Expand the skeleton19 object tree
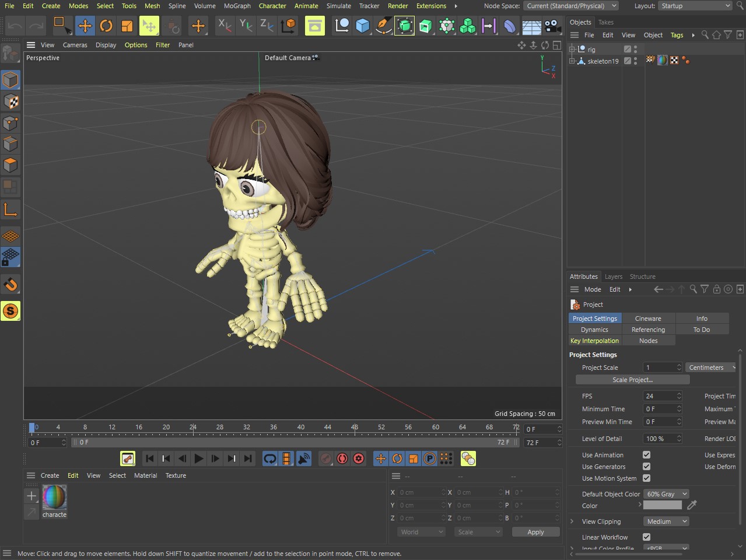 point(572,61)
